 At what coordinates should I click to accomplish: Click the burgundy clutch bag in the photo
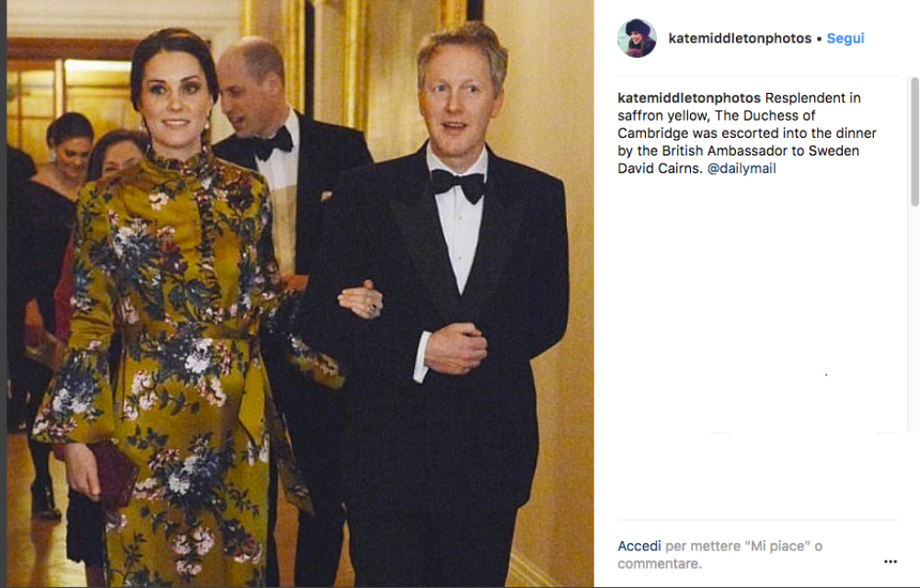tap(113, 476)
